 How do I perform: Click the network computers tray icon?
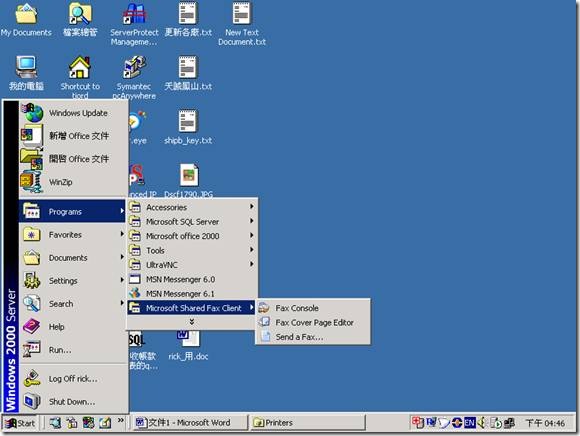click(x=509, y=422)
